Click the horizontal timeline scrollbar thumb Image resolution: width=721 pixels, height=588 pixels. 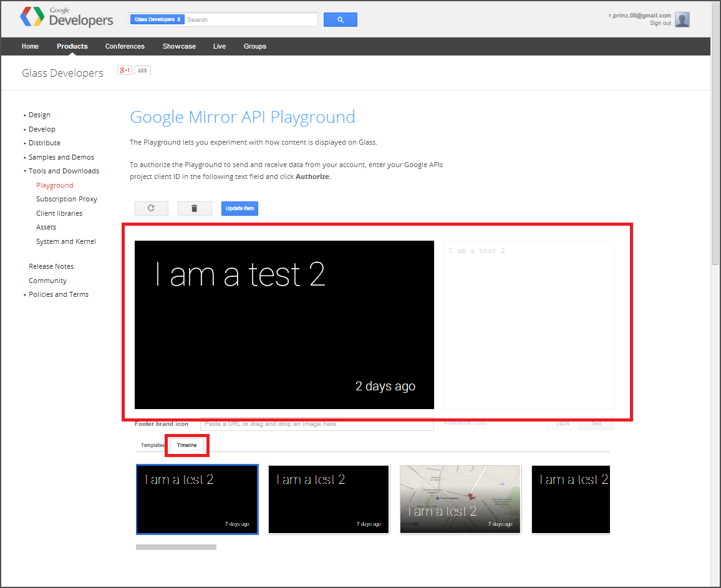tap(176, 547)
